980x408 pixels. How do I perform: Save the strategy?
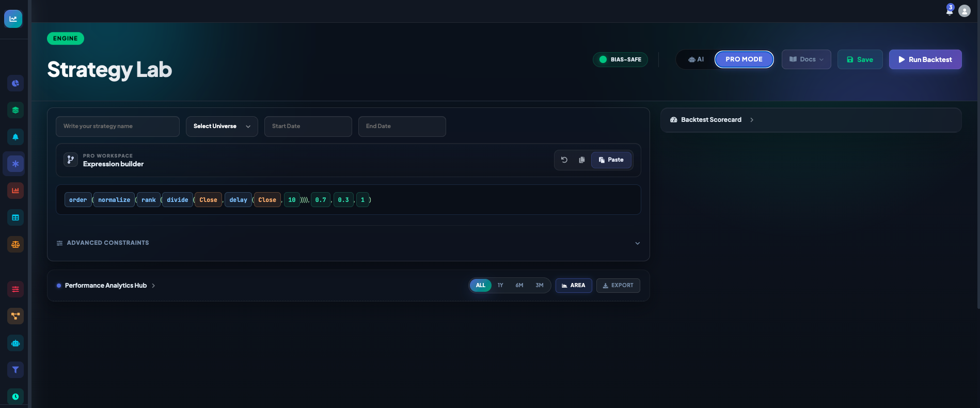(x=860, y=59)
